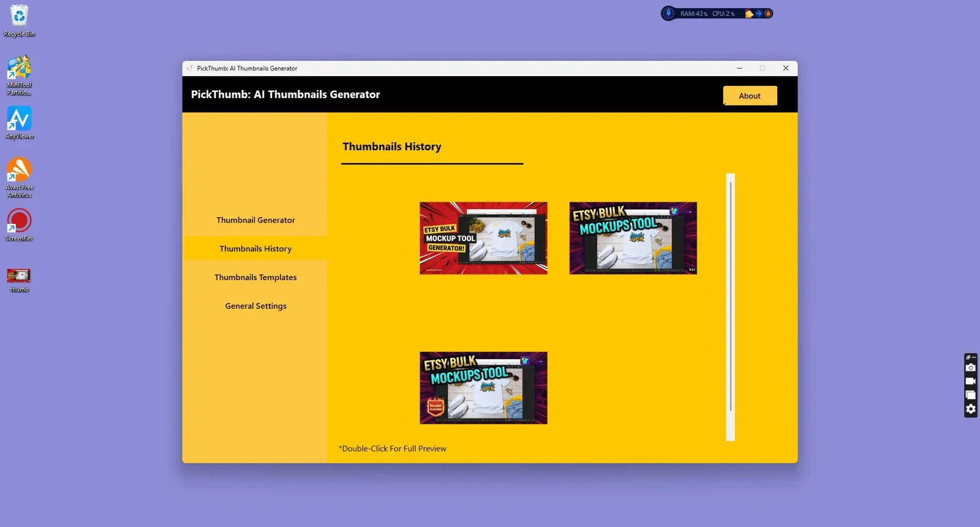The height and width of the screenshot is (527, 980).
Task: Click the CPU 2% readout
Action: [723, 13]
